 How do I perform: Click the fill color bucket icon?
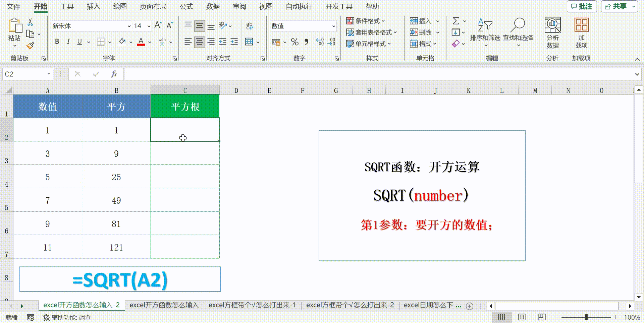tap(122, 42)
